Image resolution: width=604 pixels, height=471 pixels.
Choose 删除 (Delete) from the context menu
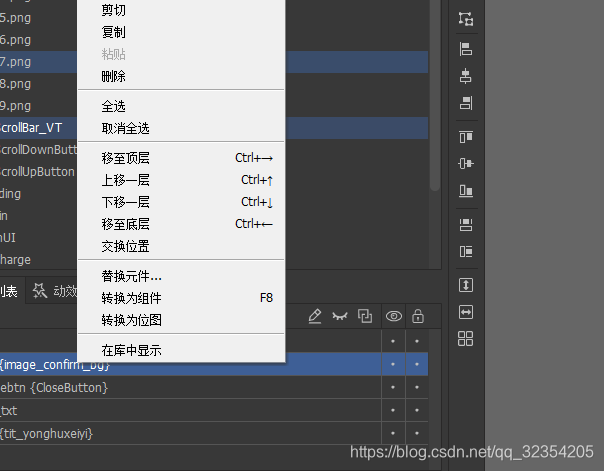[x=181, y=76]
